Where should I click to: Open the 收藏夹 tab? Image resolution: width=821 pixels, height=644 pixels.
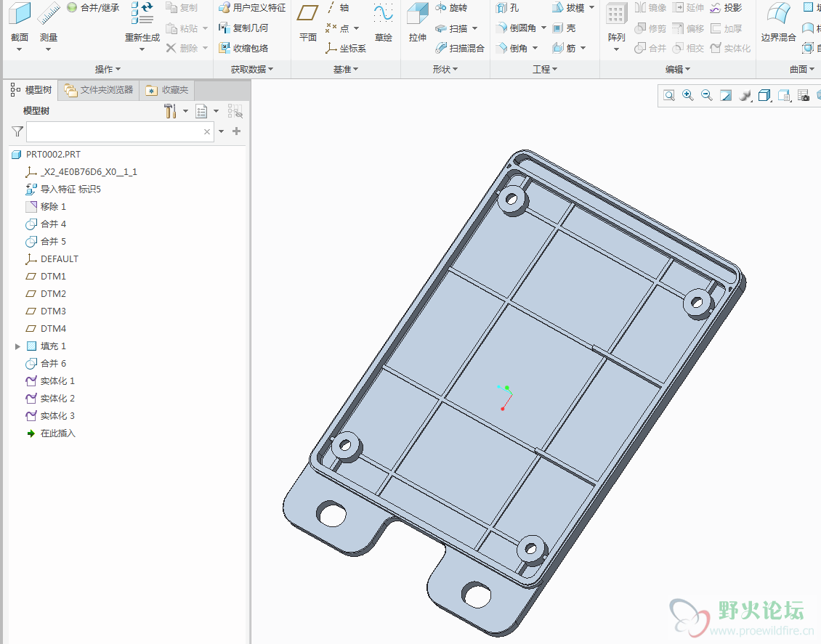167,90
